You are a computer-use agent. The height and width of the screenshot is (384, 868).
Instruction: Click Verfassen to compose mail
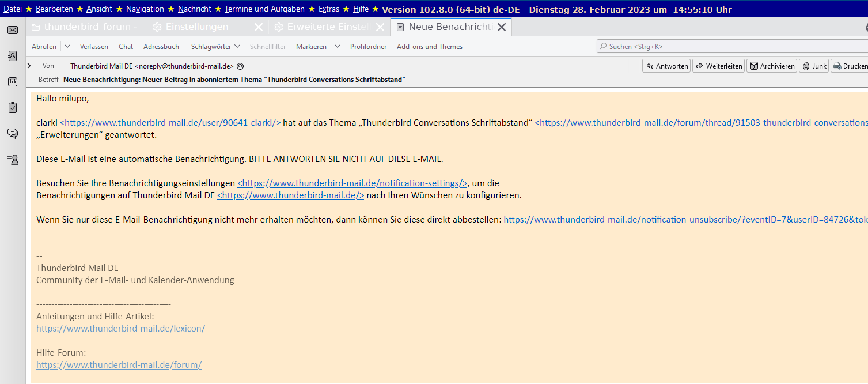coord(94,47)
